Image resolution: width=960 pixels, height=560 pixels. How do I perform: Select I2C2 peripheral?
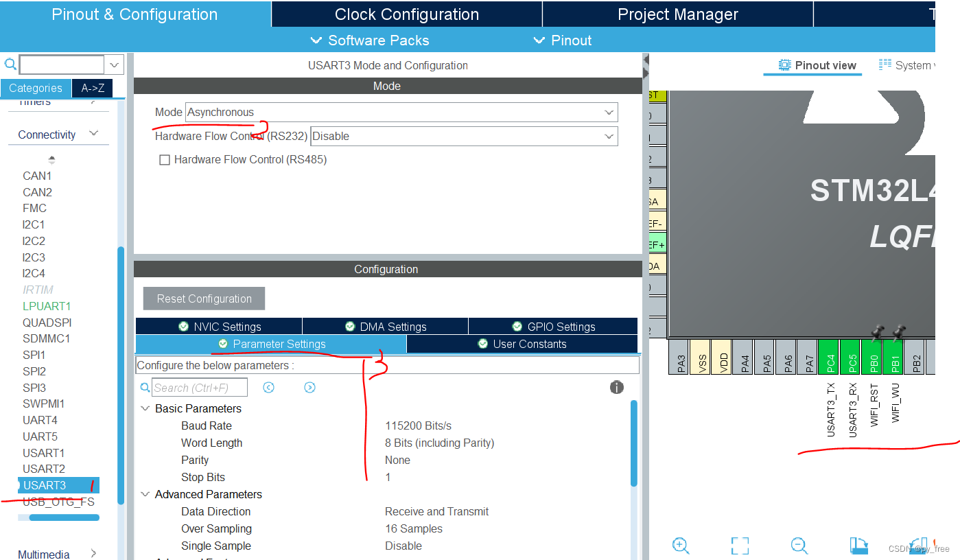coord(34,241)
